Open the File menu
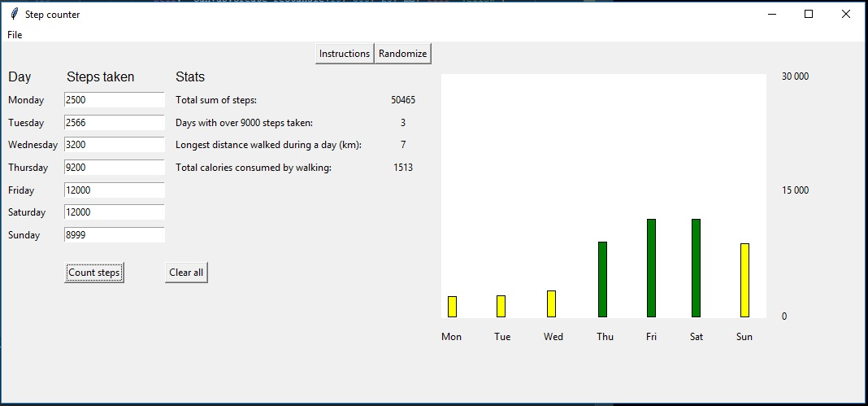Image resolution: width=868 pixels, height=406 pixels. click(x=15, y=35)
